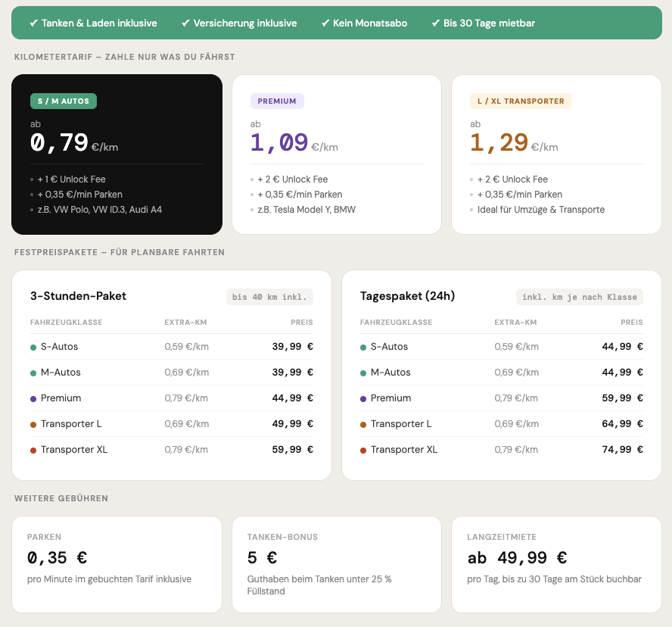The height and width of the screenshot is (627, 672).
Task: Select the S / M Autos tariff card
Action: pyautogui.click(x=117, y=154)
